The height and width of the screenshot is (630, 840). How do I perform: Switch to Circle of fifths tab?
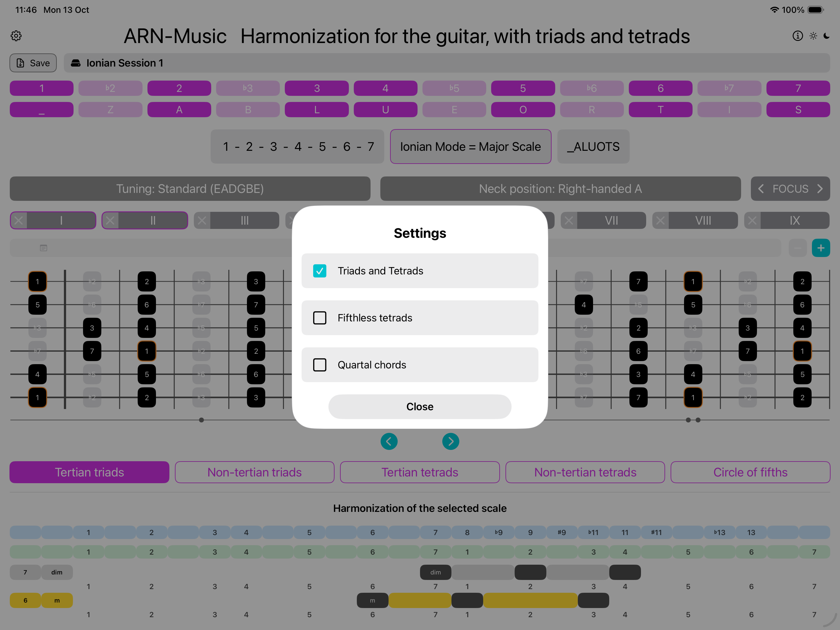pyautogui.click(x=750, y=472)
